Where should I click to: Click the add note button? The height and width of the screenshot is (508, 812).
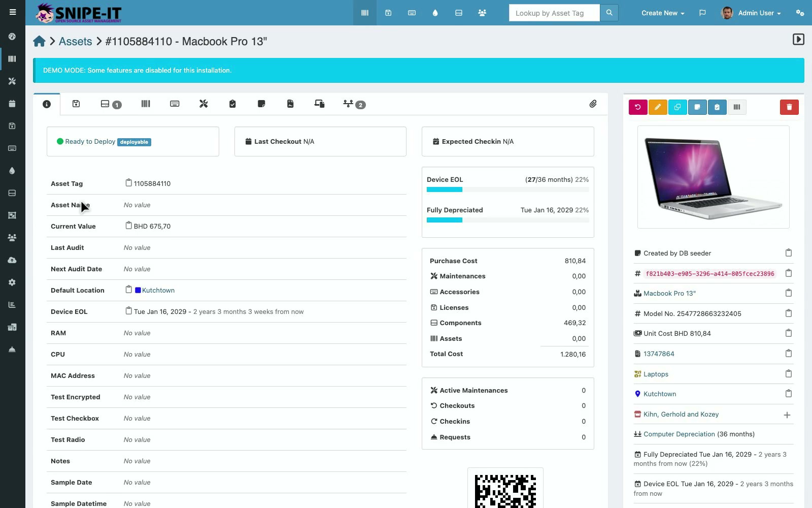(x=697, y=107)
